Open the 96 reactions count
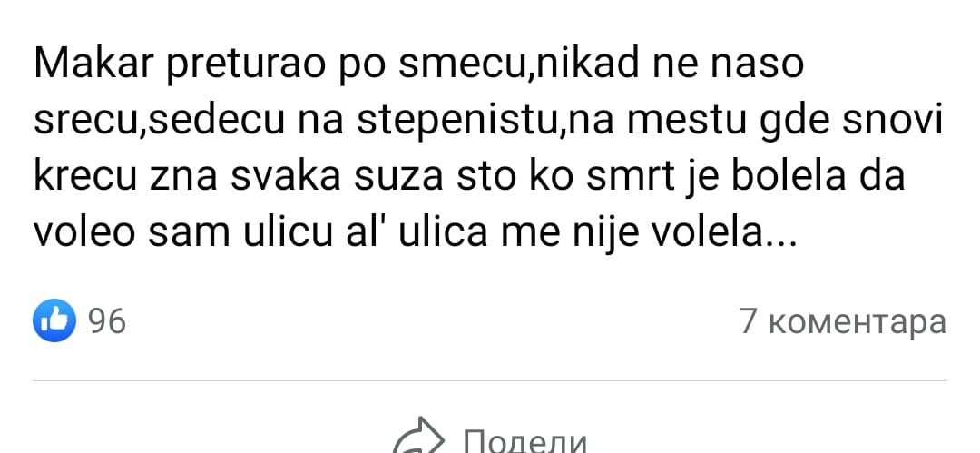The height and width of the screenshot is (453, 980). tap(107, 321)
